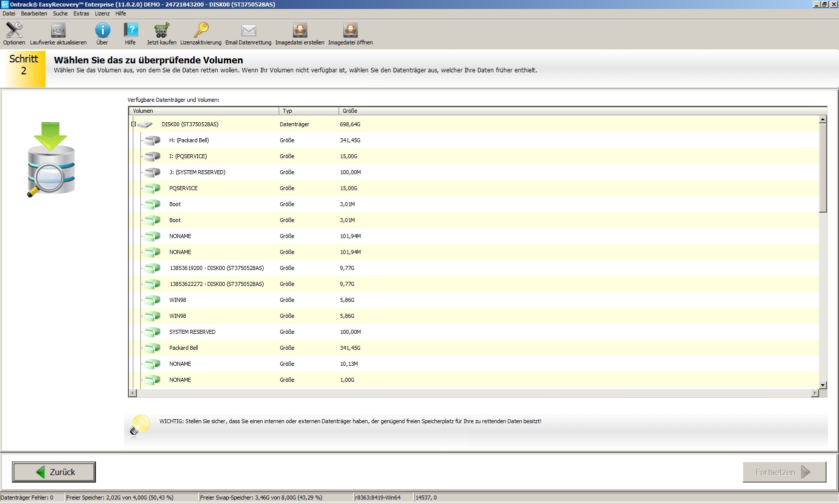This screenshot has height=504, width=839.
Task: Click the Fortsetzen button
Action: (785, 472)
